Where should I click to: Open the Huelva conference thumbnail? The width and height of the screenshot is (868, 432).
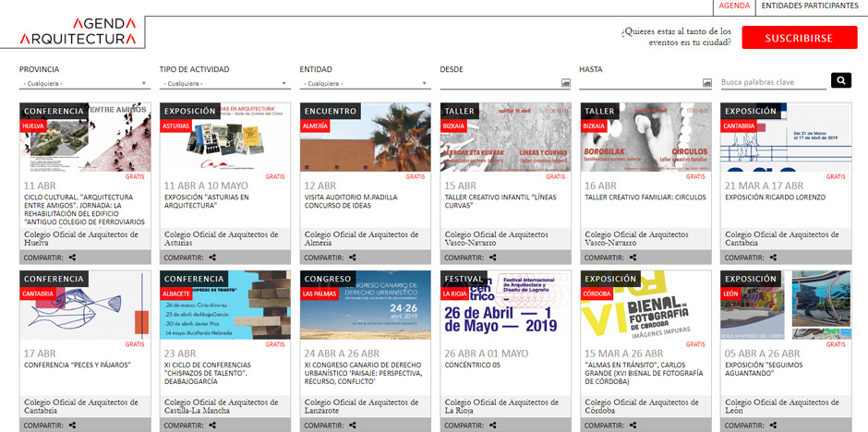click(85, 138)
